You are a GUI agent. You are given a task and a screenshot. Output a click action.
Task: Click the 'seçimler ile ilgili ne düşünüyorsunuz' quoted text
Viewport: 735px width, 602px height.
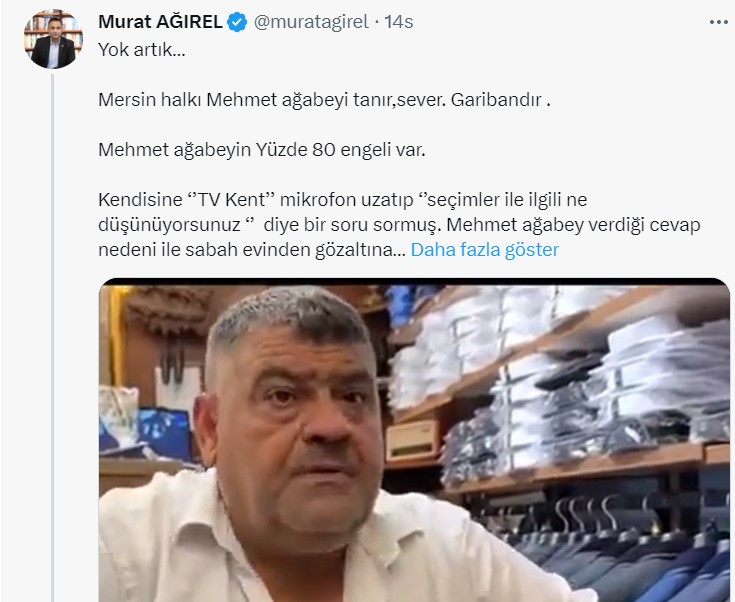click(343, 212)
